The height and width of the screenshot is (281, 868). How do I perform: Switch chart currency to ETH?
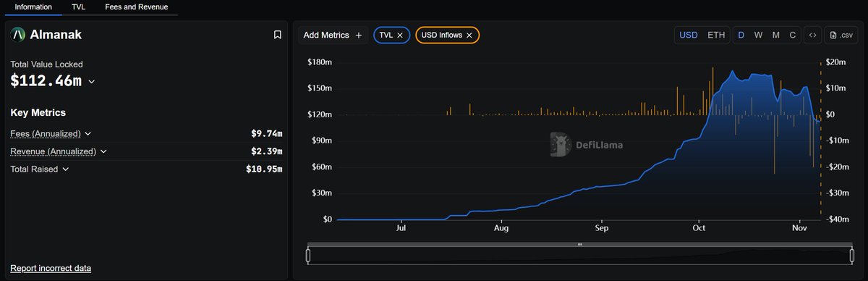pyautogui.click(x=716, y=35)
